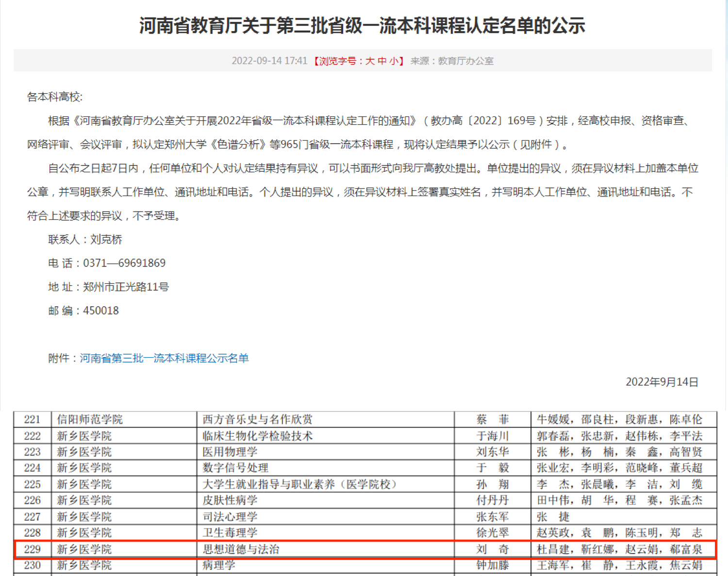Click the course 西方音乐史与名作欣赏

[x=257, y=420]
